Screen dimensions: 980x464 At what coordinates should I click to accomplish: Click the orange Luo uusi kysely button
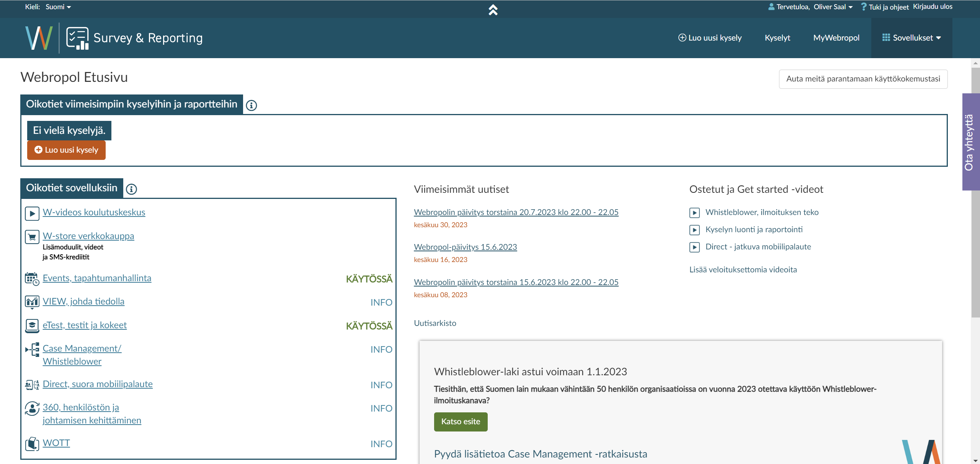coord(66,150)
